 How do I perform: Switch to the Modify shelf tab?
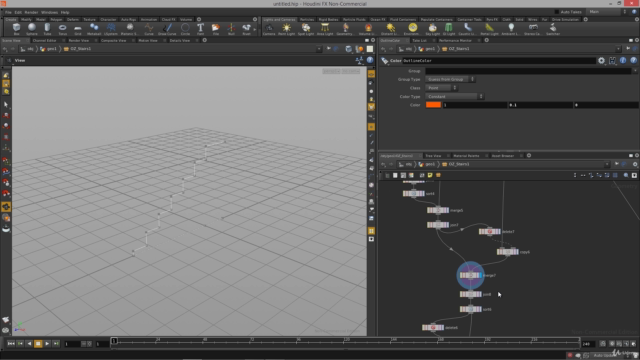[x=26, y=19]
